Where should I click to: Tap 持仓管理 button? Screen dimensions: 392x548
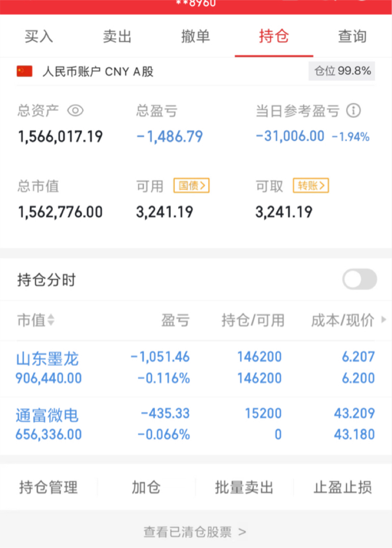point(48,487)
